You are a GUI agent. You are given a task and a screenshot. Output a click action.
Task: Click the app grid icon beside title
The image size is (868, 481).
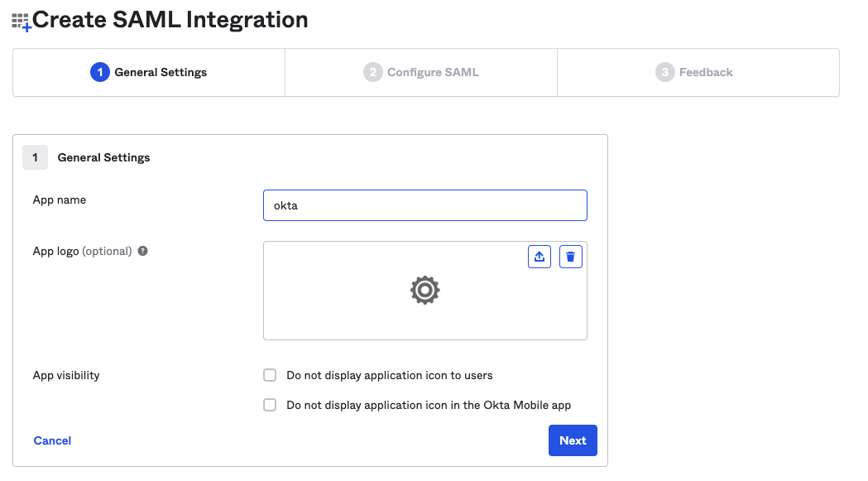click(x=21, y=22)
